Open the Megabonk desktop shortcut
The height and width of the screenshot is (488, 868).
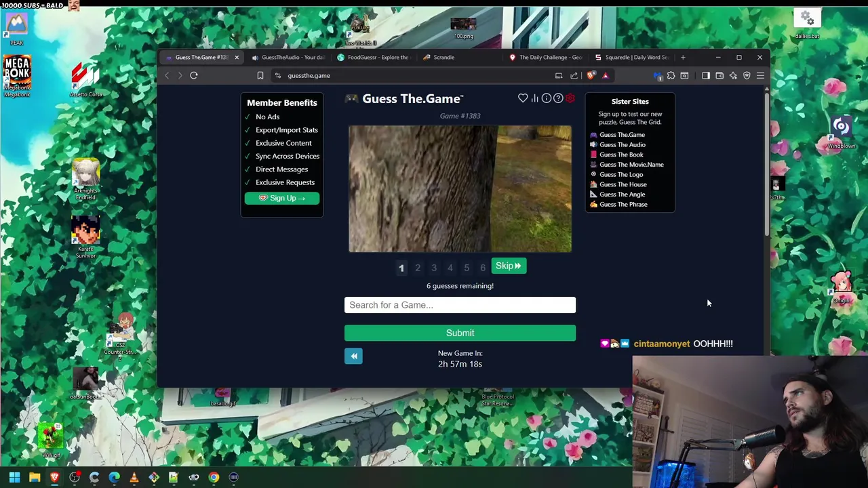(x=16, y=76)
